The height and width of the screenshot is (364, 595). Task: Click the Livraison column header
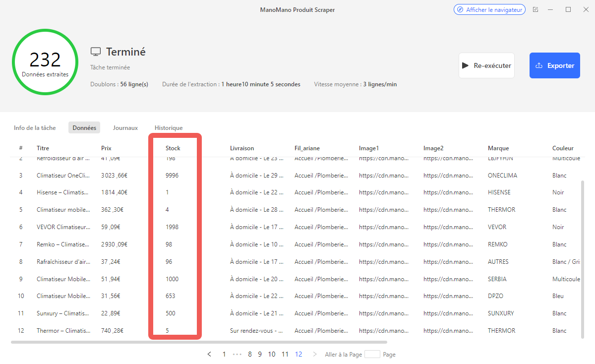242,148
